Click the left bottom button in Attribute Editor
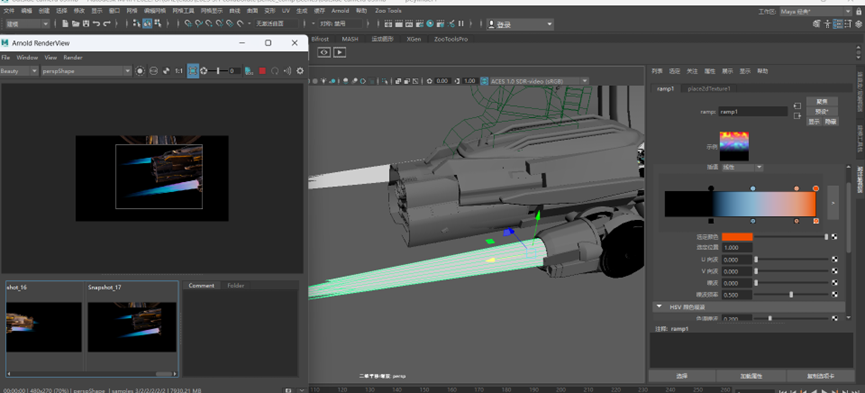The image size is (865, 393). (x=682, y=376)
